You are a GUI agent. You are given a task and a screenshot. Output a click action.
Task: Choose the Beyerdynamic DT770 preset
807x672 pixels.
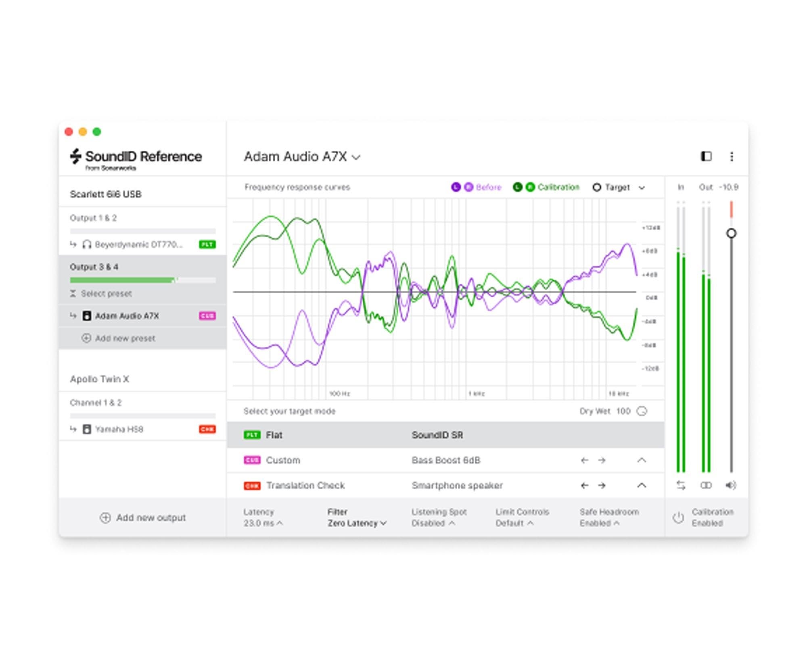142,244
